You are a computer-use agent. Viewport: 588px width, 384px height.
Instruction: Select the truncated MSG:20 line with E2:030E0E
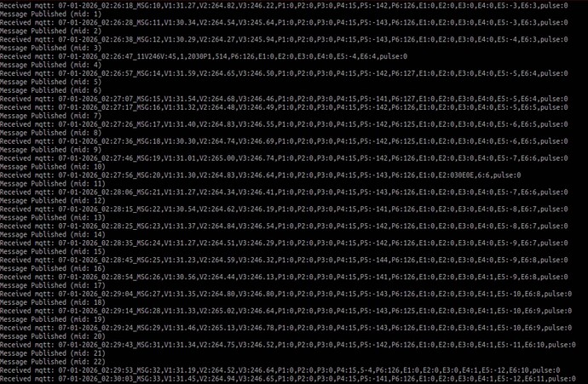[x=260, y=175]
